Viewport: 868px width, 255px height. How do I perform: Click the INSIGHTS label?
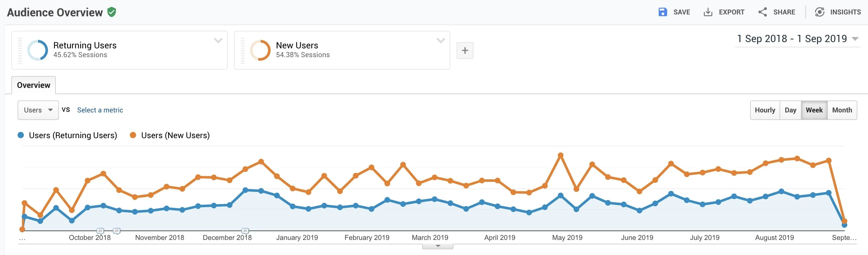(x=845, y=12)
